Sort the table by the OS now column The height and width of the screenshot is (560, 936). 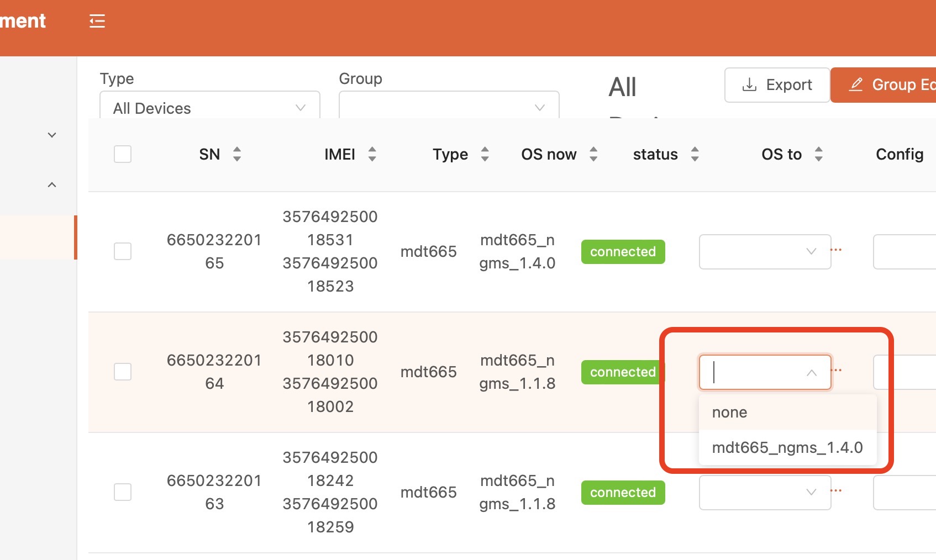click(593, 154)
